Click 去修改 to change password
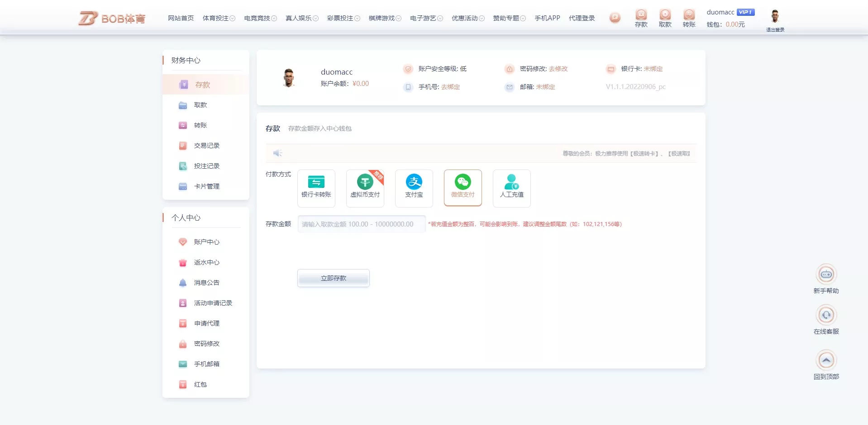Viewport: 868px width, 425px height. coord(559,69)
